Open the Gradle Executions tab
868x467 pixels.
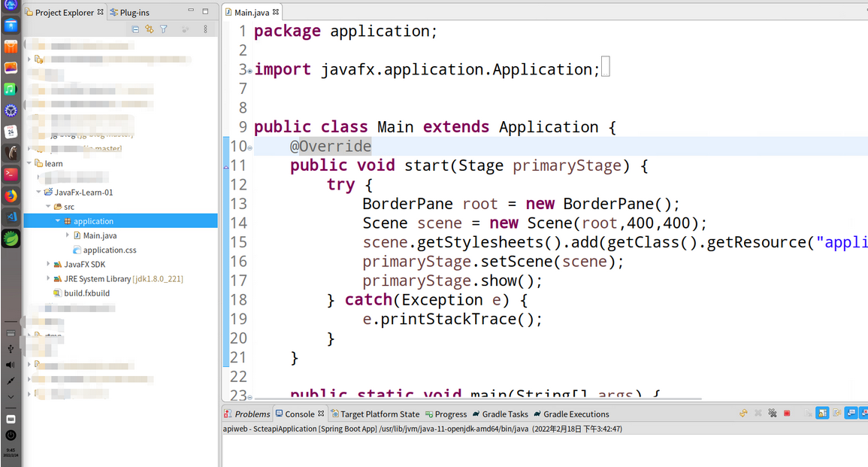coord(571,414)
